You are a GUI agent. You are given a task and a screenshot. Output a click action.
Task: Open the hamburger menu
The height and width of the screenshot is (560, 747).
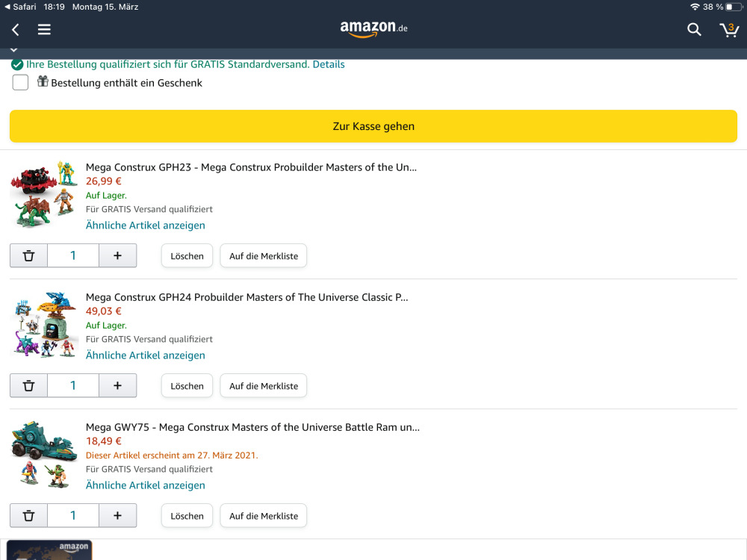tap(44, 30)
